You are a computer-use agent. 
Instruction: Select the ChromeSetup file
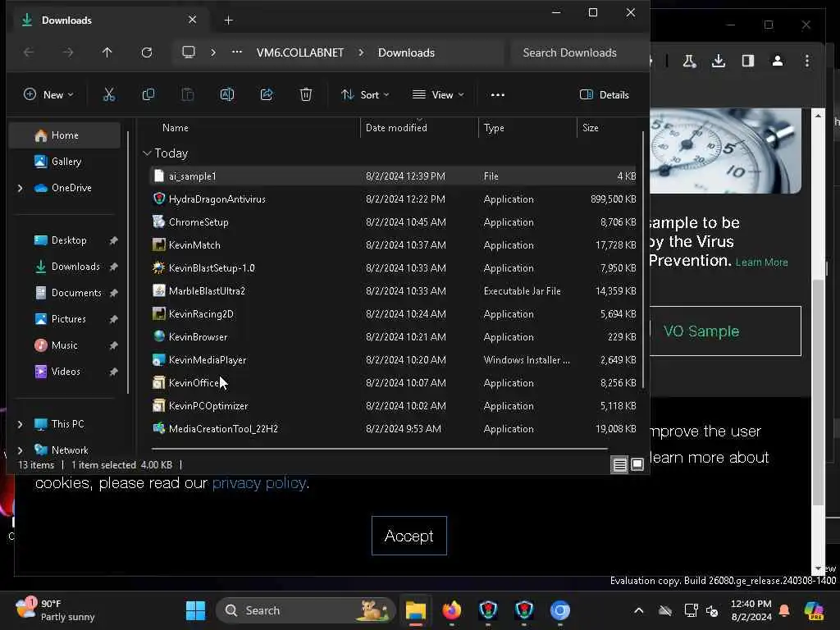[393, 222]
